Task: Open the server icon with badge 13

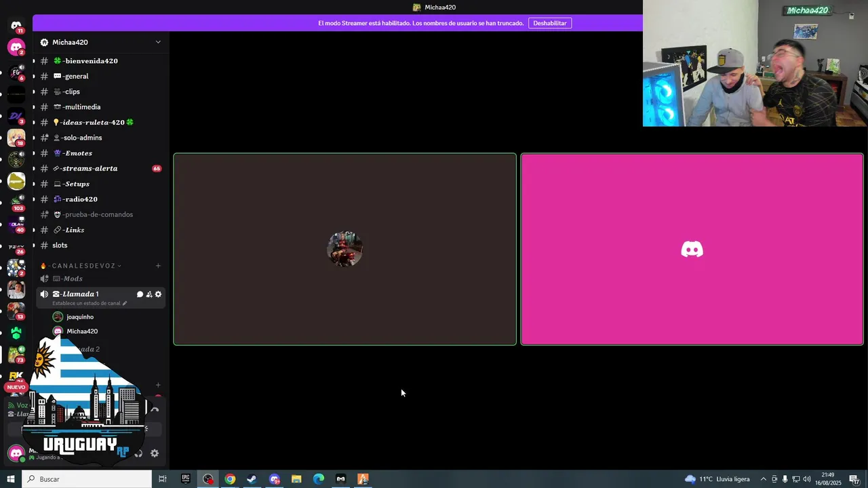Action: (16, 311)
